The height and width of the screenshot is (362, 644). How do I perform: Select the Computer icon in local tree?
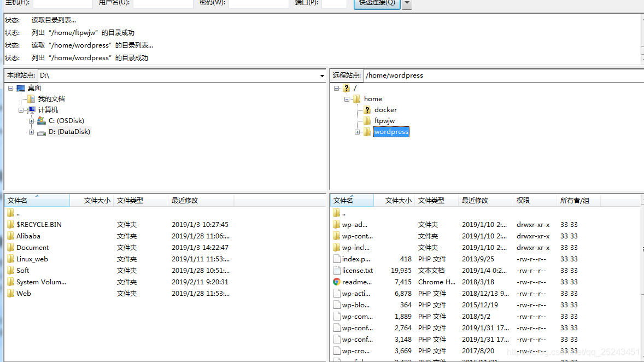[31, 110]
